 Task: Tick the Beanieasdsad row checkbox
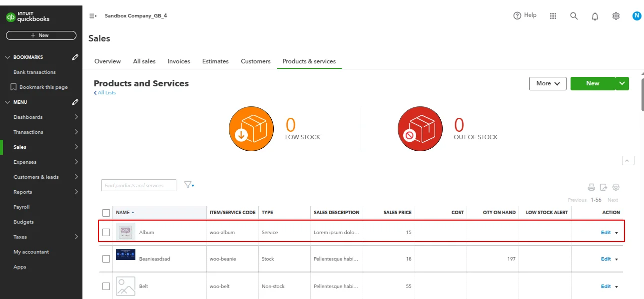click(x=106, y=259)
